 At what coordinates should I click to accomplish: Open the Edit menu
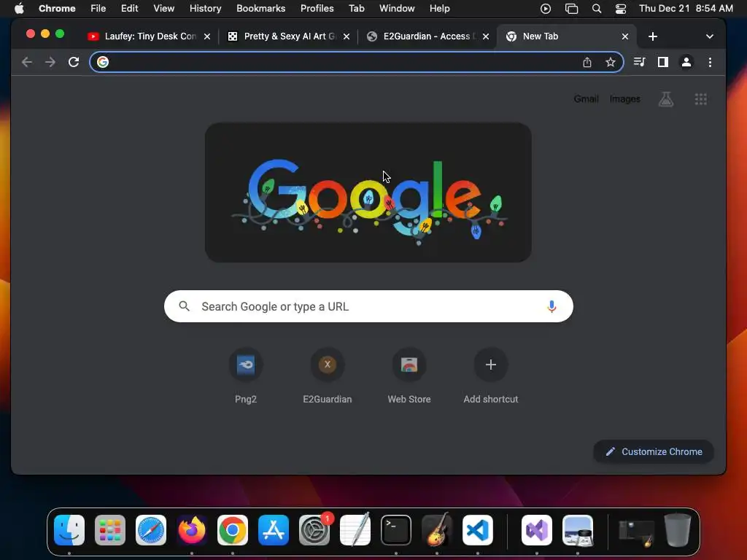coord(129,9)
